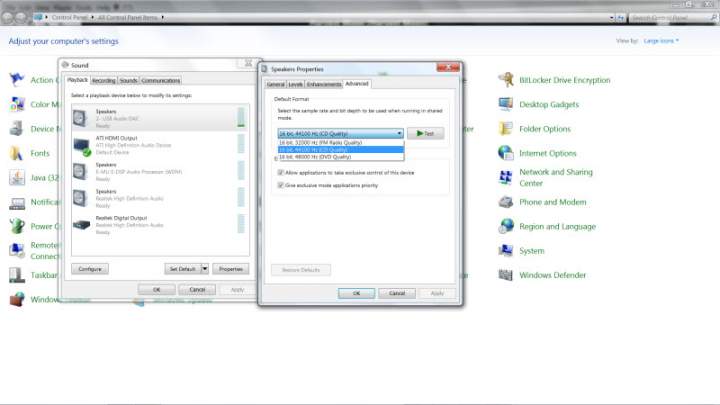This screenshot has width=720, height=405.
Task: Open the Folder Options icon
Action: (x=506, y=129)
